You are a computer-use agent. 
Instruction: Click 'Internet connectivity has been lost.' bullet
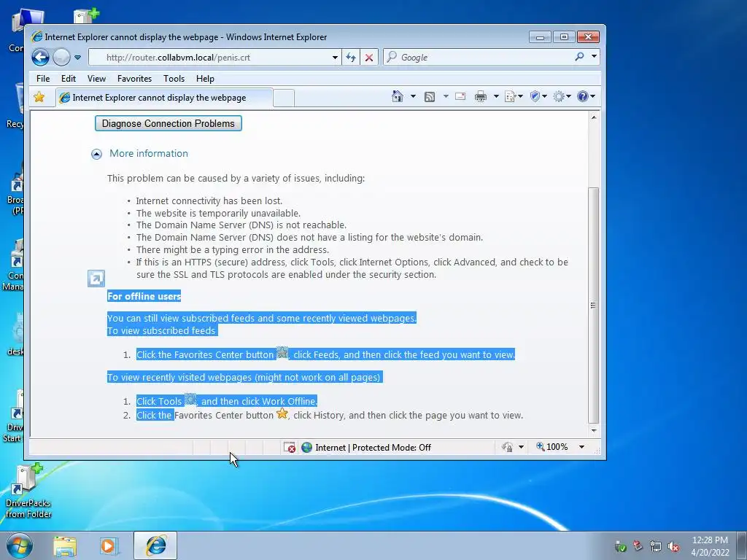point(209,201)
